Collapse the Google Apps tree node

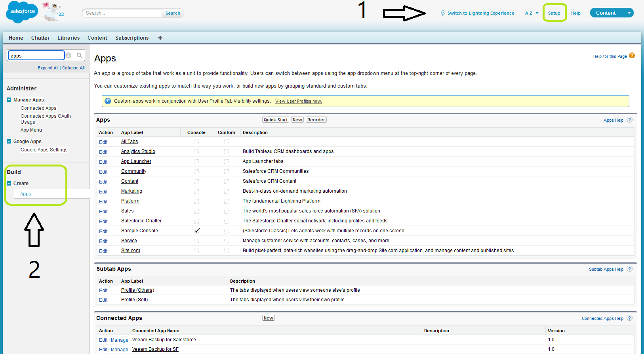coord(9,142)
